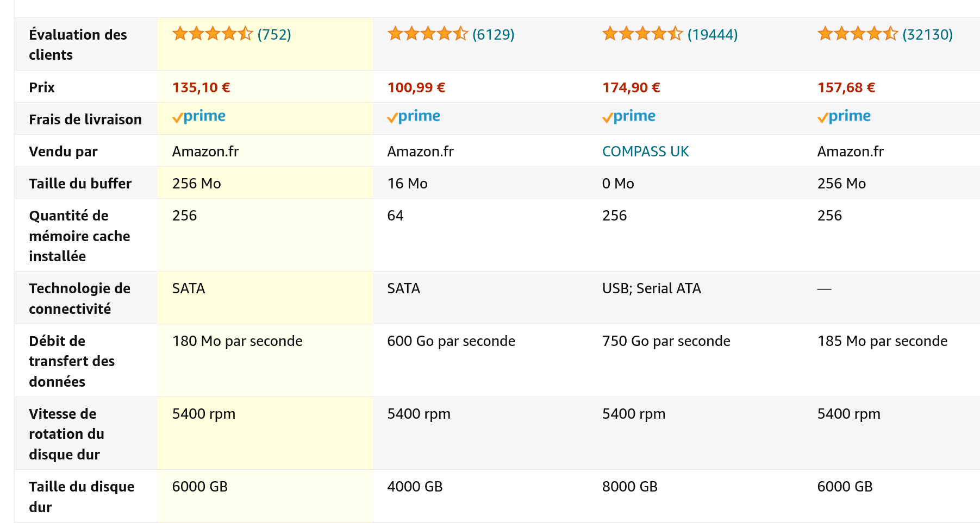Click the Prime logo under 135,10 €
980x523 pixels.
click(199, 117)
